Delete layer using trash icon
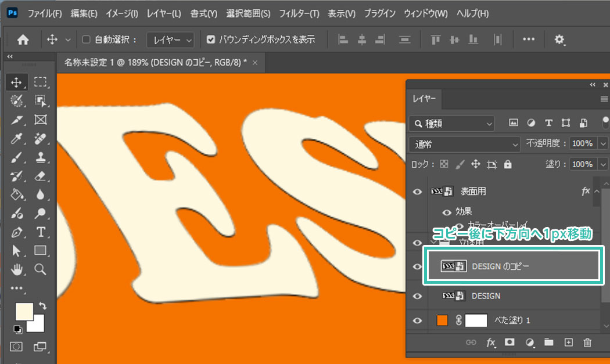The height and width of the screenshot is (364, 610). click(x=587, y=343)
